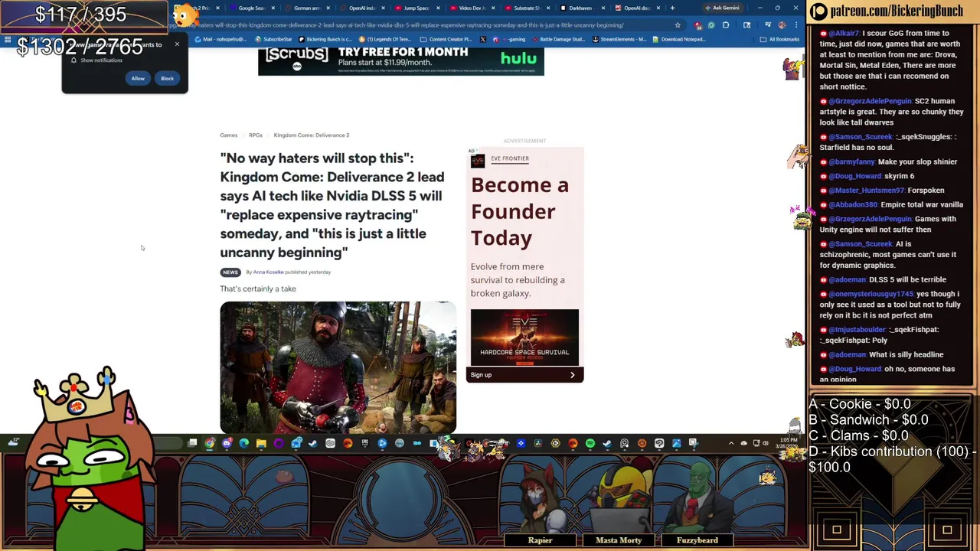
Task: Bookmark this page with the star icon
Action: (678, 25)
